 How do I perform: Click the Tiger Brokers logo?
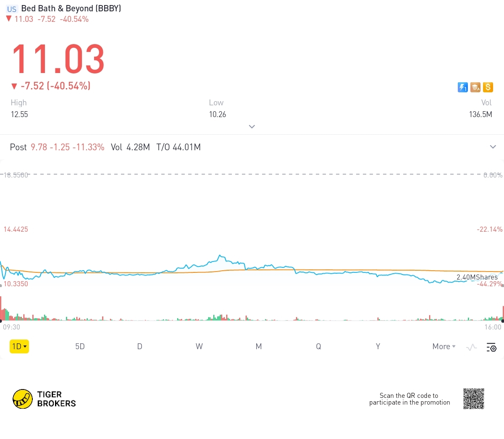(x=44, y=399)
